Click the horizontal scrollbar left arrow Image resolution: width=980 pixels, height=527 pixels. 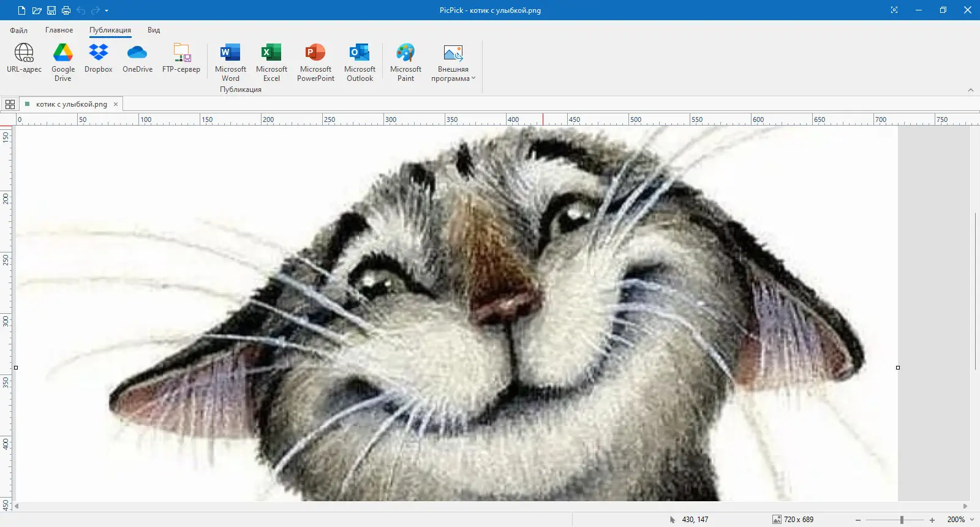(17, 506)
